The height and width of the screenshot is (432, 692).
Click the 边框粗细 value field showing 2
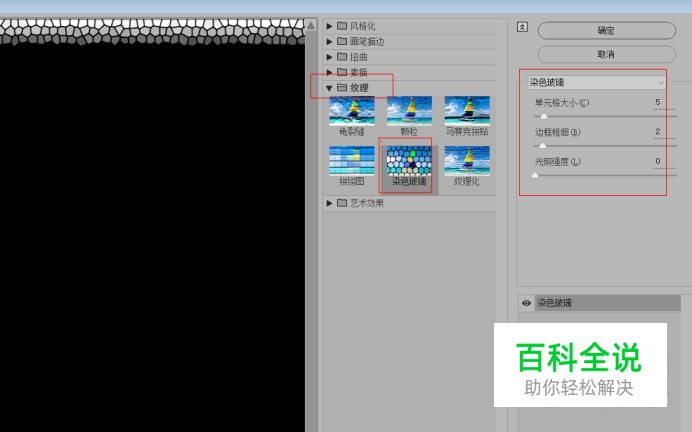pyautogui.click(x=663, y=132)
